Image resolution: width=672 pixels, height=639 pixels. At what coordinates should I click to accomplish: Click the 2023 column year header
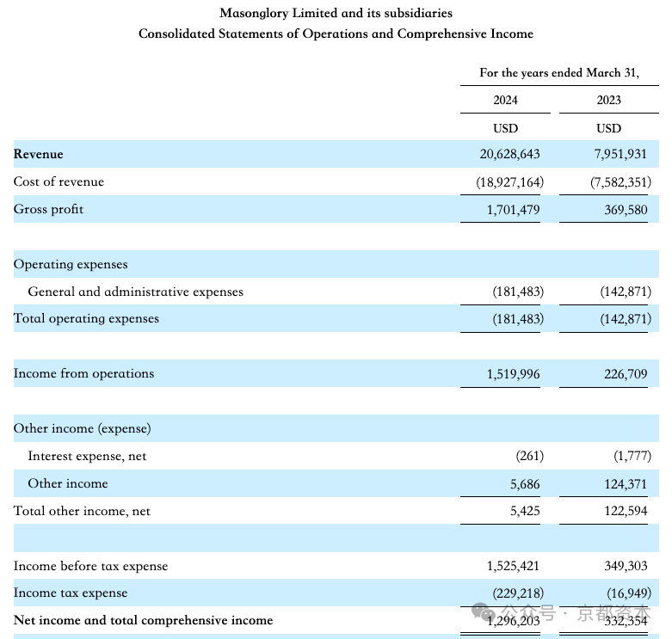[x=608, y=100]
